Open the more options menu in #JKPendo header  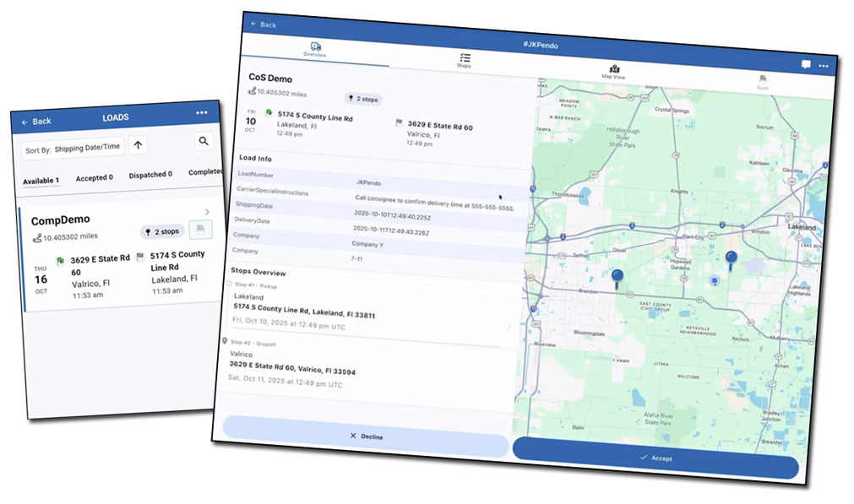click(x=824, y=66)
